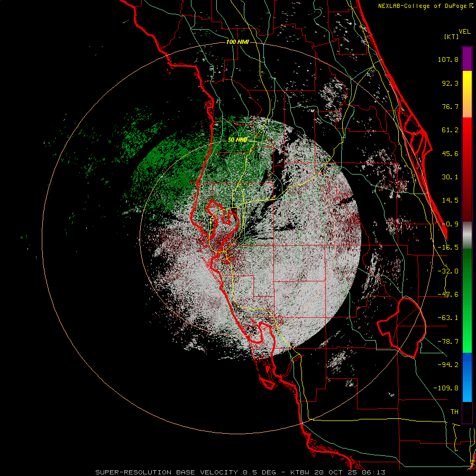This screenshot has height=476, width=476.
Task: Click the VEL label above the color scale
Action: (x=465, y=32)
